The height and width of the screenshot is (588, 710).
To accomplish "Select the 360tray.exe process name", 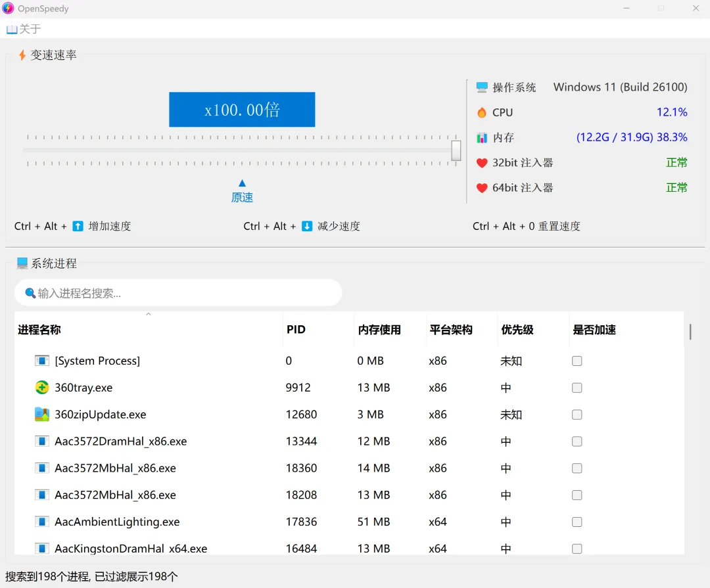I will tap(83, 388).
